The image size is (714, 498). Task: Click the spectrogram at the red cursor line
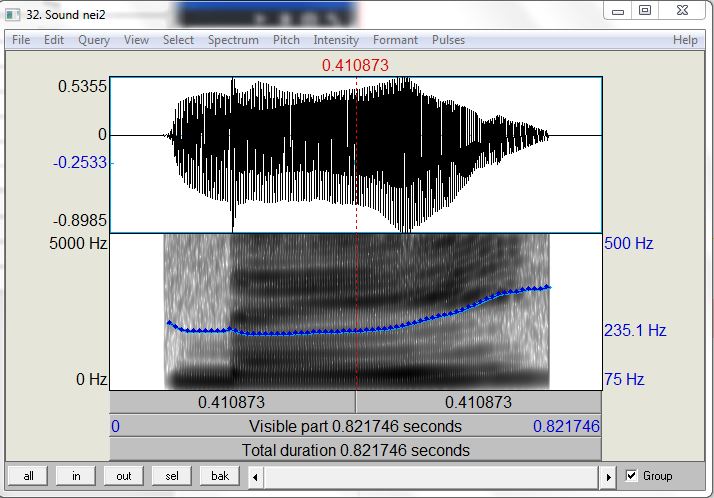[x=357, y=312]
